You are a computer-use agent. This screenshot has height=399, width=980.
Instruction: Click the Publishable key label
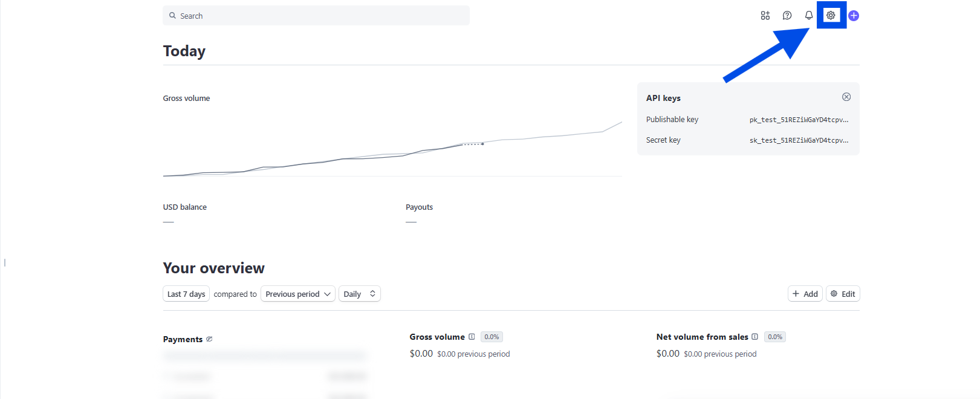pyautogui.click(x=672, y=120)
